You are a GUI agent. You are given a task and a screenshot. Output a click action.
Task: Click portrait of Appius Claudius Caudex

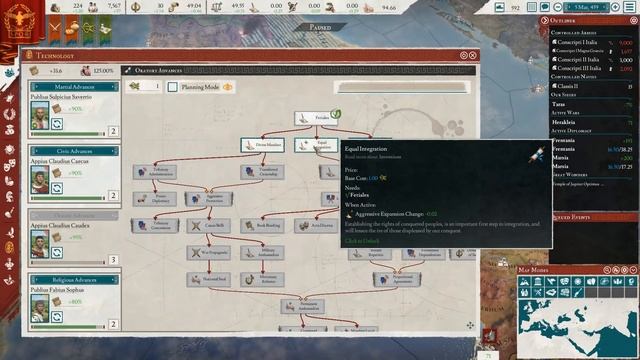point(40,244)
